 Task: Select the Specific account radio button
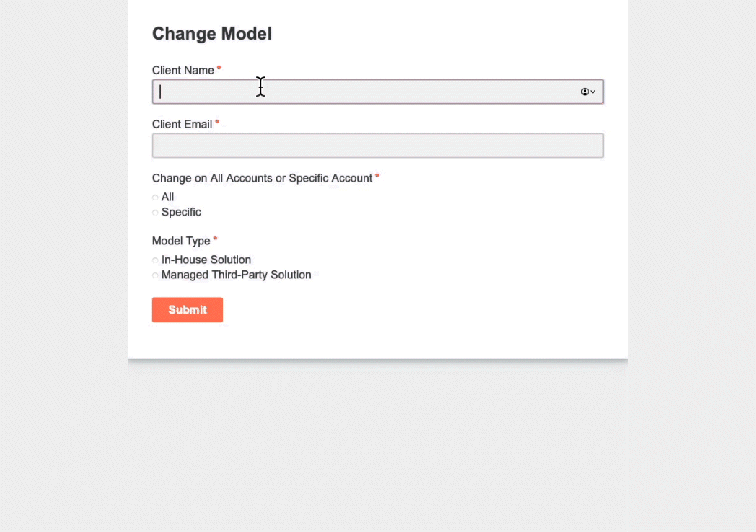coord(155,212)
